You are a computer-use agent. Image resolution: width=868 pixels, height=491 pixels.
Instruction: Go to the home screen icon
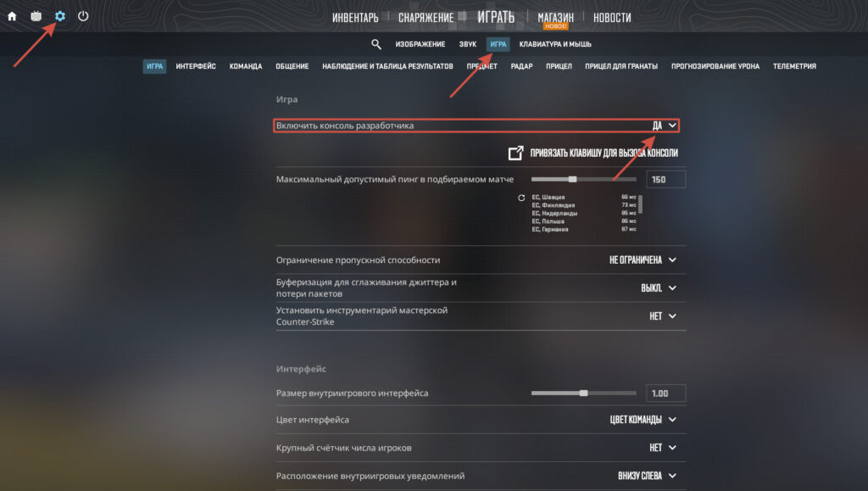tap(12, 16)
